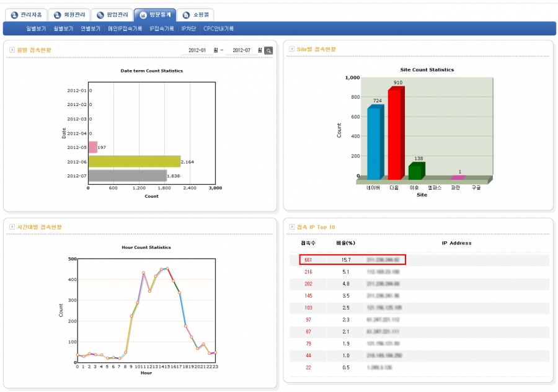Click the search magnifier icon beside date range
The width and height of the screenshot is (558, 392).
click(268, 50)
